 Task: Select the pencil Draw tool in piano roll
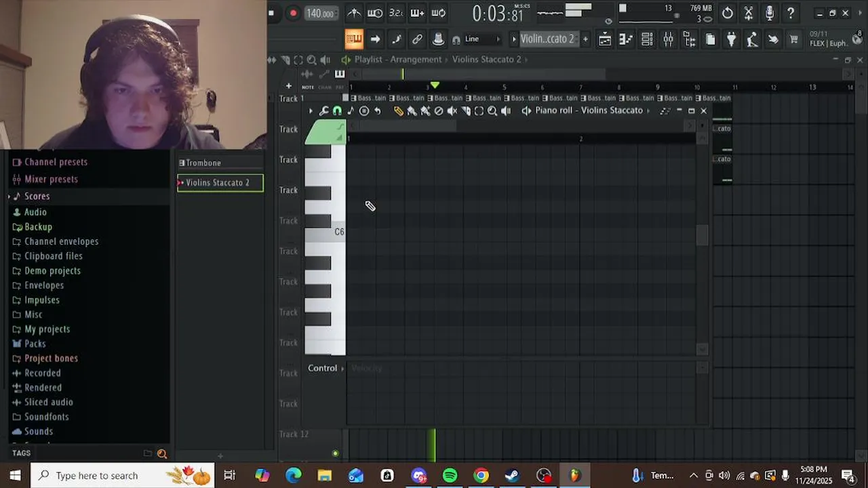[x=399, y=110]
